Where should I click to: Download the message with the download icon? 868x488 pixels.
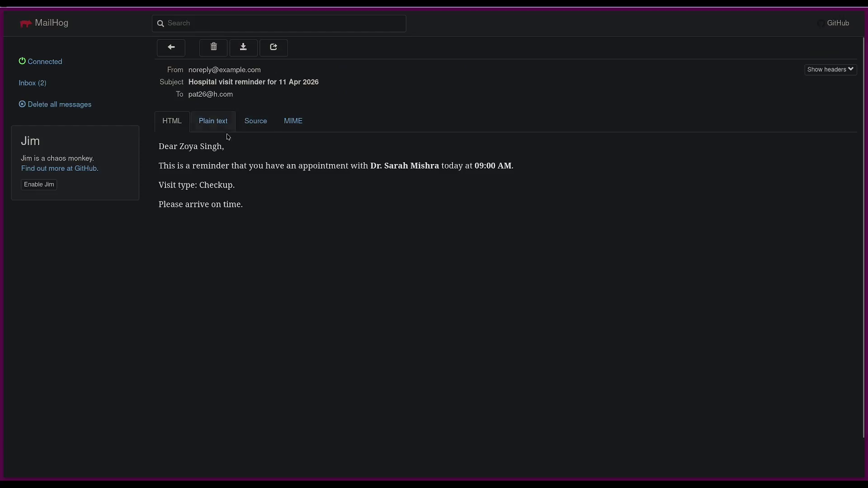(243, 47)
